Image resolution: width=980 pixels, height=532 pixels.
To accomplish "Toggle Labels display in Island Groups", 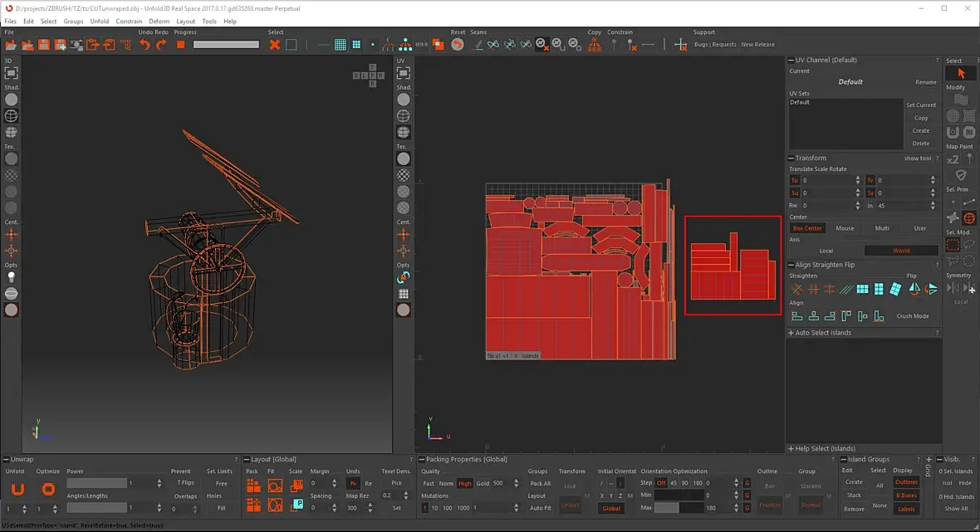I will [906, 509].
